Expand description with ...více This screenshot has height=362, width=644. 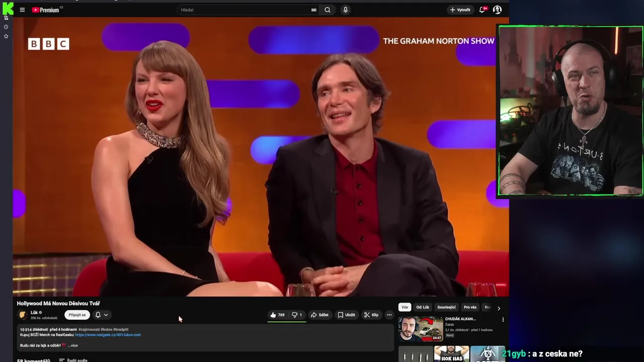coord(73,345)
